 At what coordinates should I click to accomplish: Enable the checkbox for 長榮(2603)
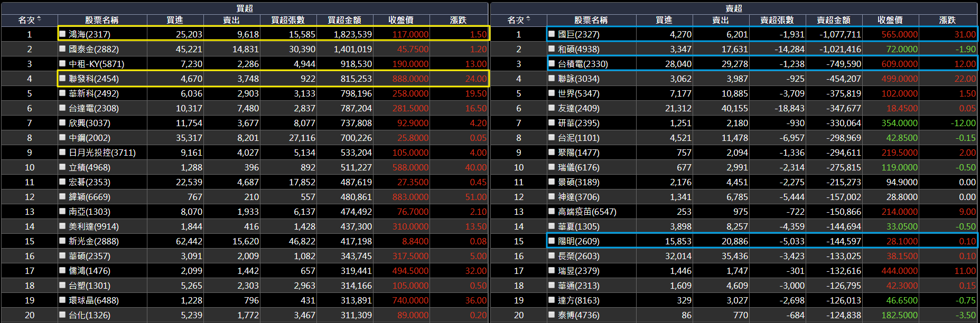coord(552,255)
